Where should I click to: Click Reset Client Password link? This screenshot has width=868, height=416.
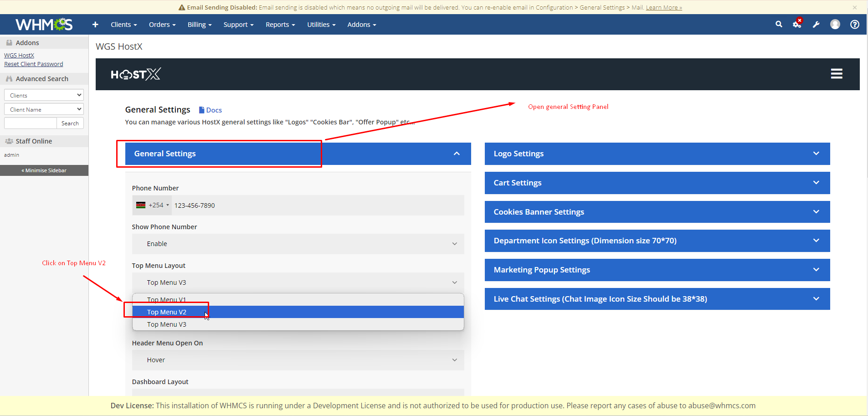(x=34, y=64)
